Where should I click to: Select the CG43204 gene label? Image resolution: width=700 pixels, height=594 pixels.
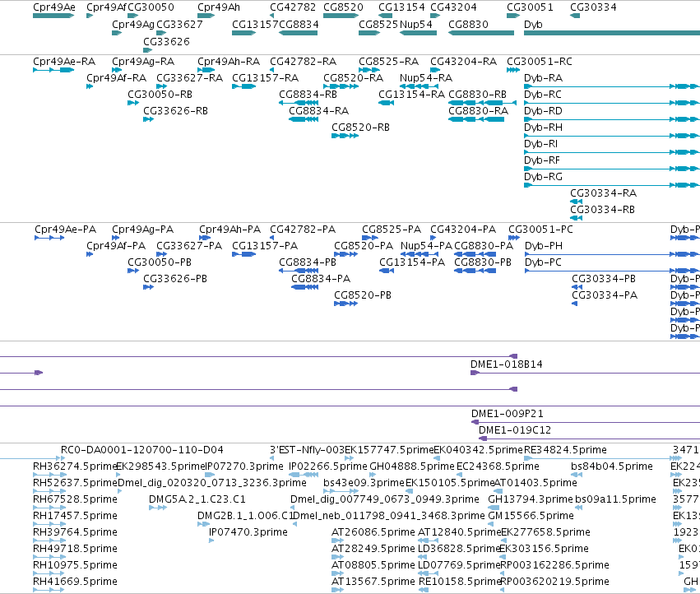point(453,7)
